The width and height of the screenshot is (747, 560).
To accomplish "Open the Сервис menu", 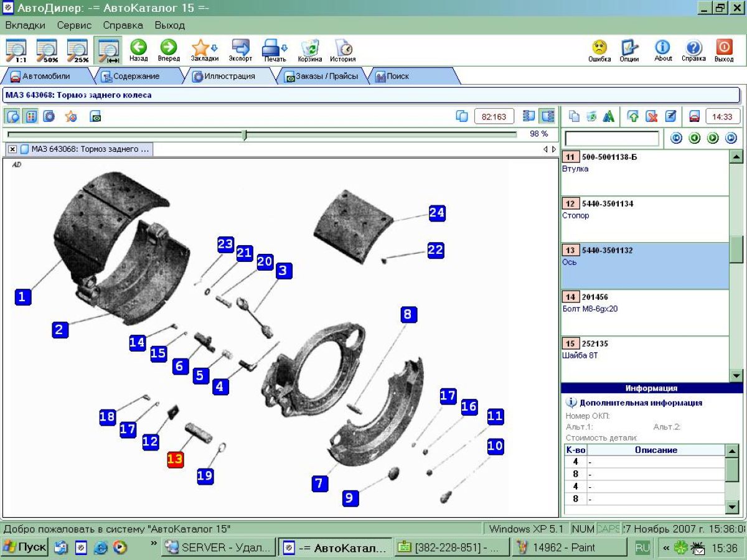I will point(74,26).
